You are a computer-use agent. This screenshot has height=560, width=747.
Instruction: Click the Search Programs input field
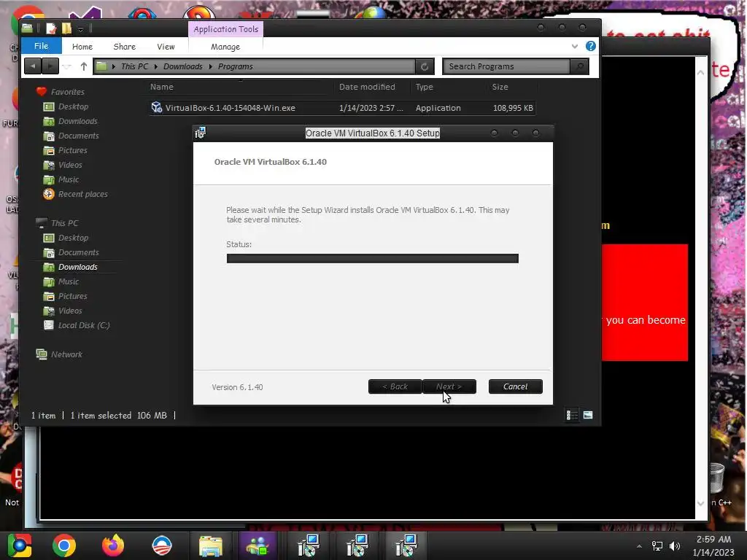[x=506, y=66]
